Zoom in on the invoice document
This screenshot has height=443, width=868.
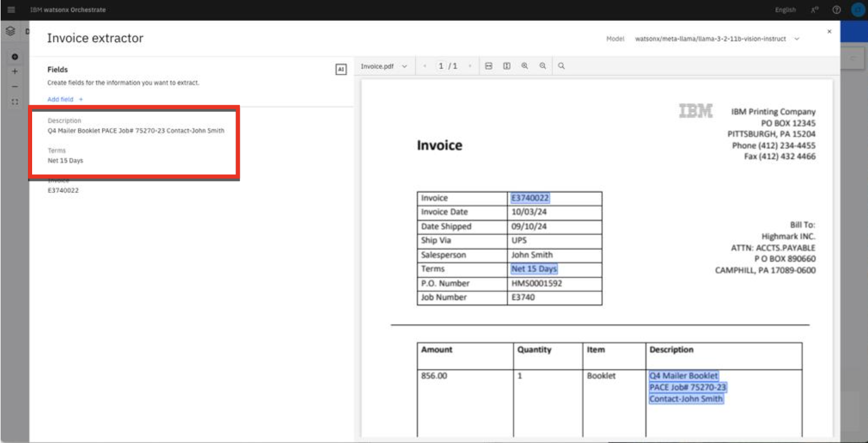pyautogui.click(x=525, y=66)
